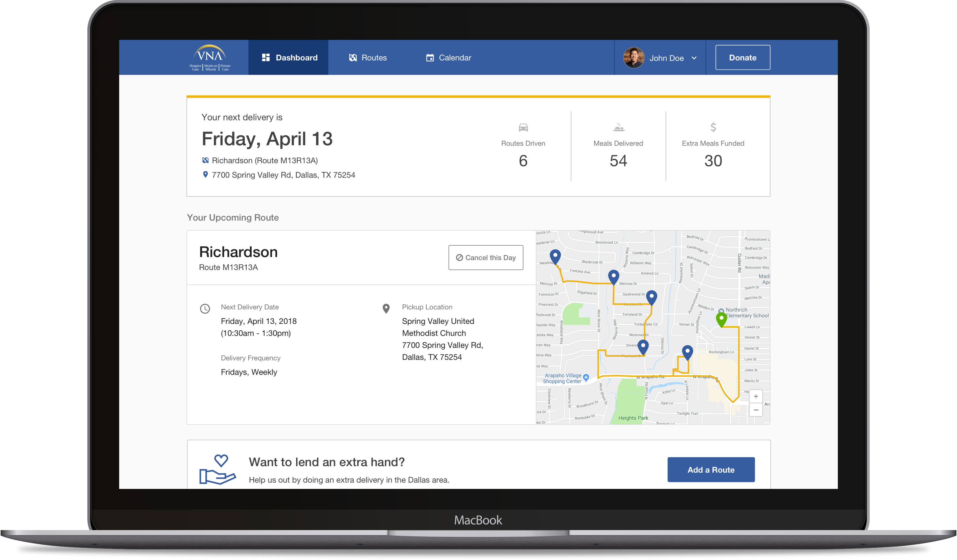Click the Routes Driven car icon
Viewport: 957px width, 560px height.
click(523, 127)
